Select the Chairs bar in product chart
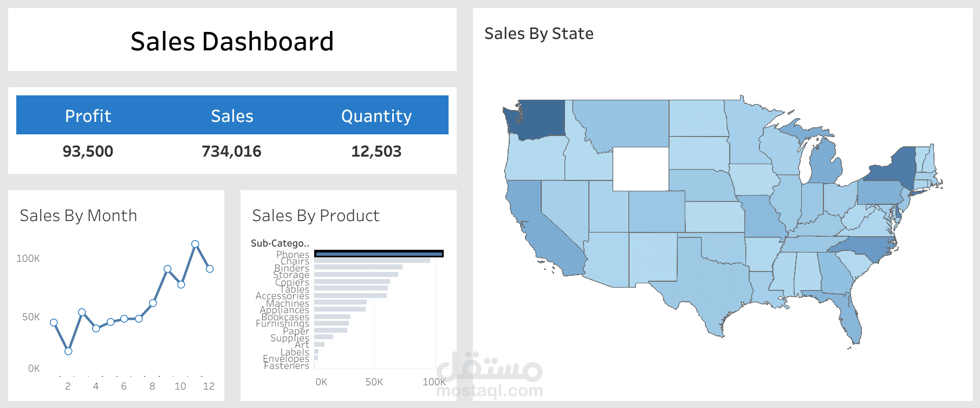The width and height of the screenshot is (980, 408). [x=372, y=261]
